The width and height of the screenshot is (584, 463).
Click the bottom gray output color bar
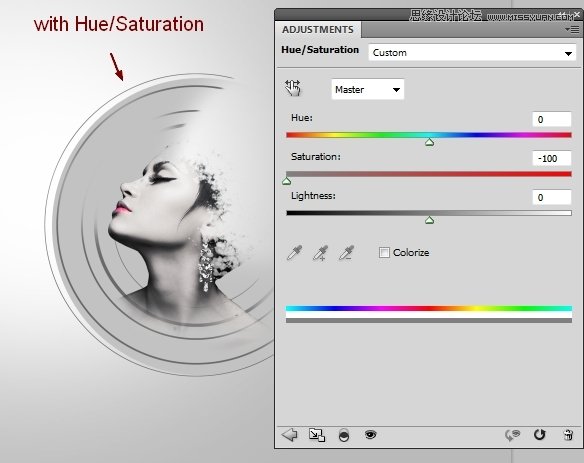click(429, 320)
